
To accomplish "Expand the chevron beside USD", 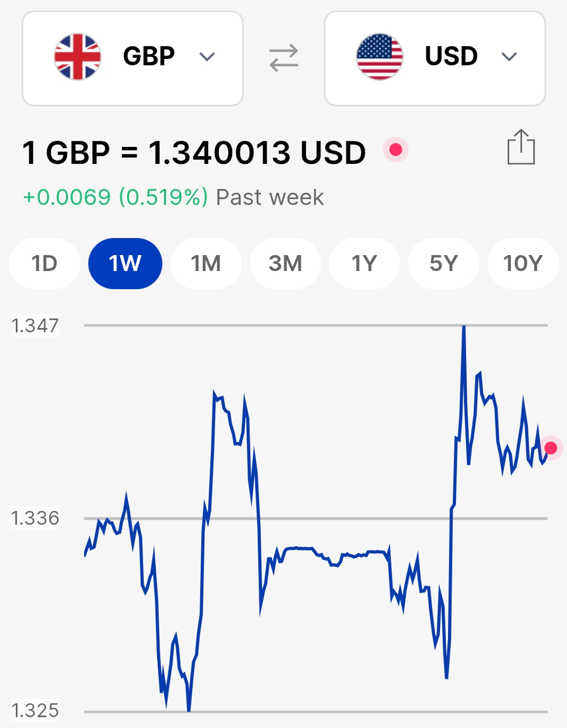I will 509,57.
